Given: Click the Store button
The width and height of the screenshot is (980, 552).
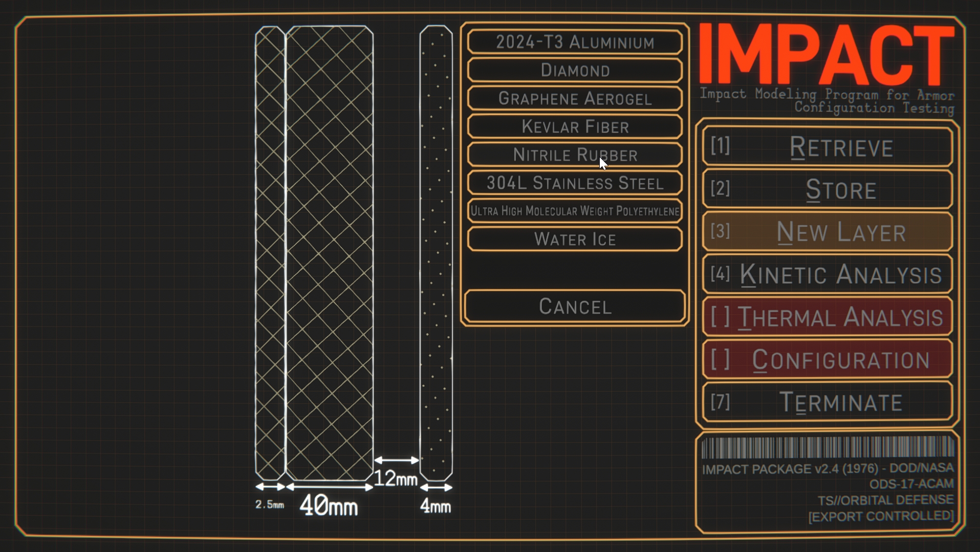Looking at the screenshot, I should pyautogui.click(x=827, y=189).
